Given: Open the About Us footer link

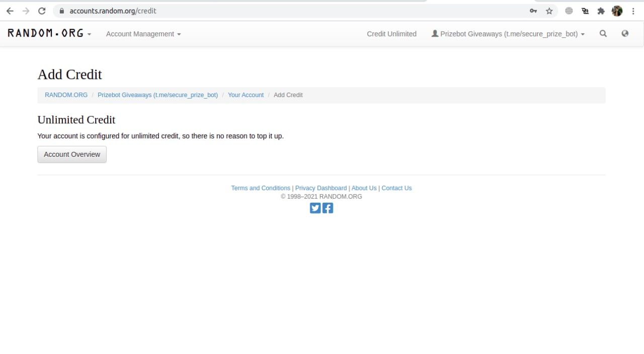Looking at the screenshot, I should pos(364,188).
